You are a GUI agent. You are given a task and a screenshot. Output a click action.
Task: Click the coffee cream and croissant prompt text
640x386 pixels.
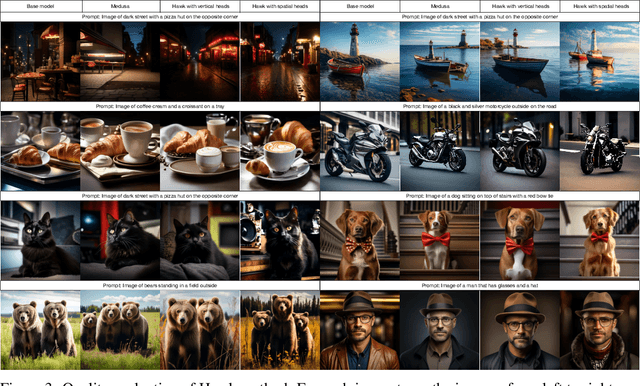point(160,106)
